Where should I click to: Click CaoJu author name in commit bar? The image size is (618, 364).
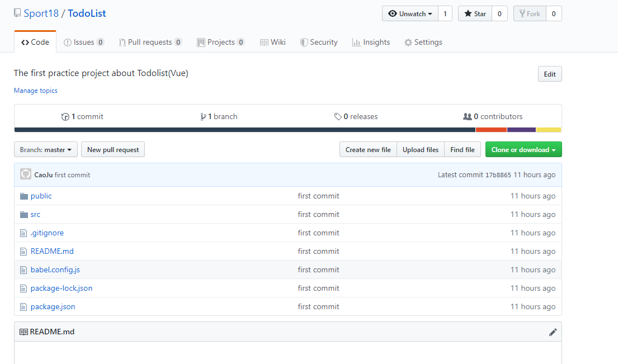(x=44, y=175)
